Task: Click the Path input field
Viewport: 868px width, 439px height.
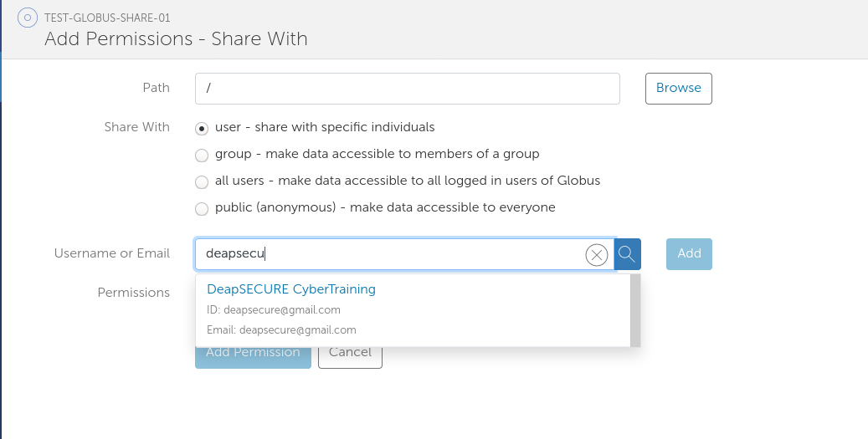Action: click(408, 89)
